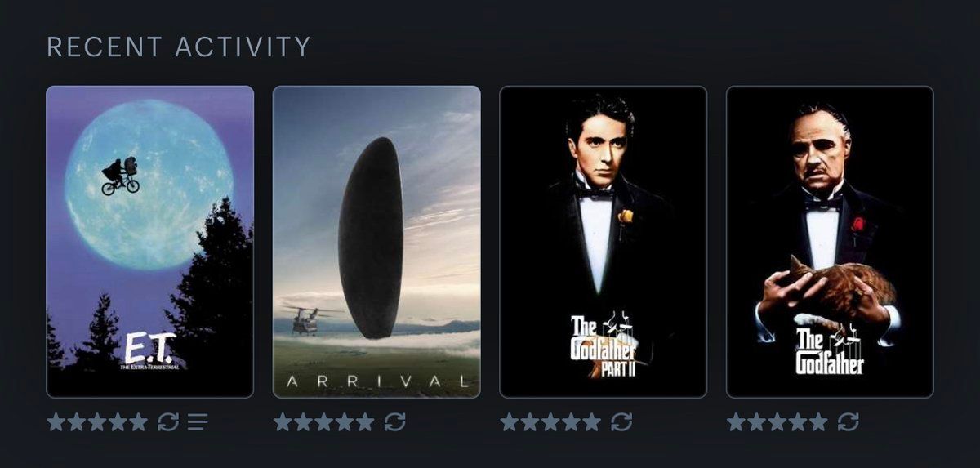
Task: Select the fifth star under E.T. poster
Action: (138, 421)
